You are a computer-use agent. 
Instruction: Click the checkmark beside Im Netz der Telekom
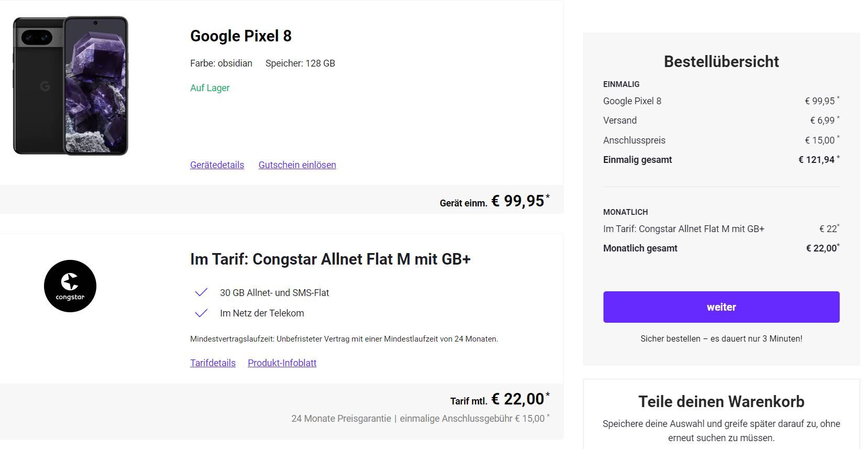pos(201,313)
